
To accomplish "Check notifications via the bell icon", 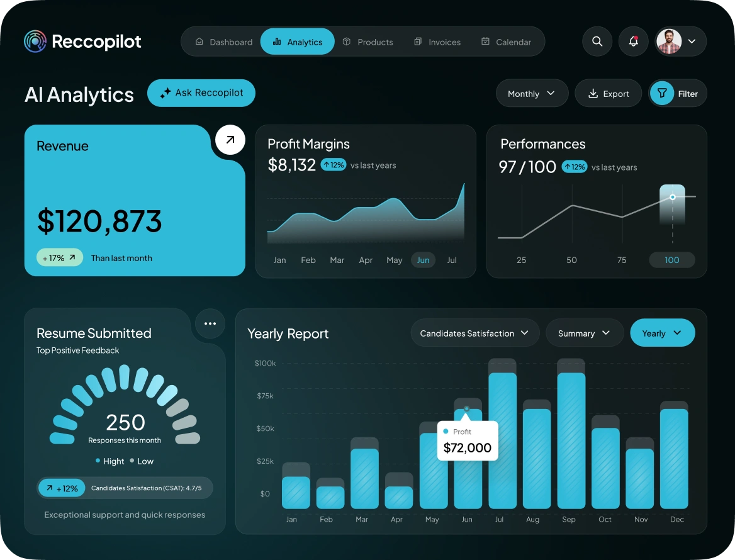I will [x=633, y=41].
